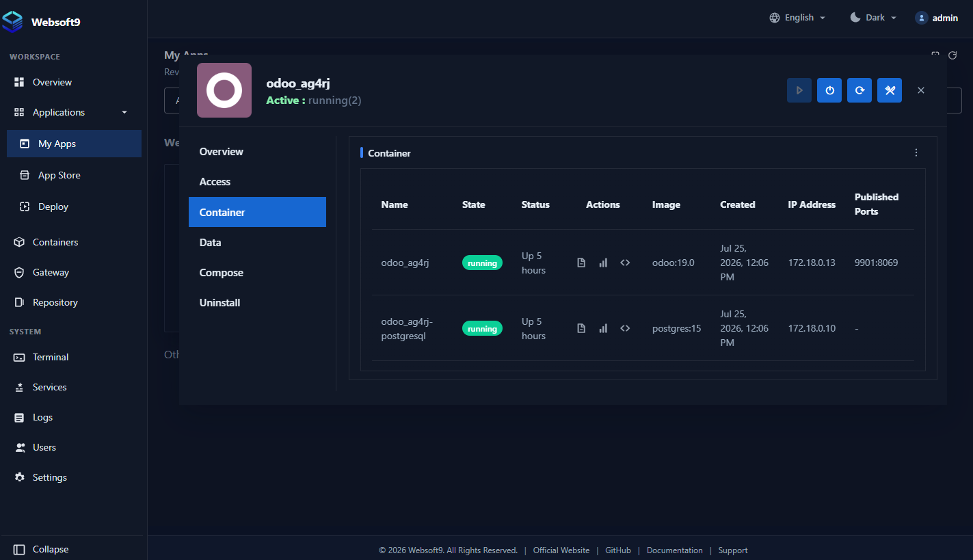Click the odoo_ag4rj-postgresql container name
The height and width of the screenshot is (560, 973).
[407, 329]
